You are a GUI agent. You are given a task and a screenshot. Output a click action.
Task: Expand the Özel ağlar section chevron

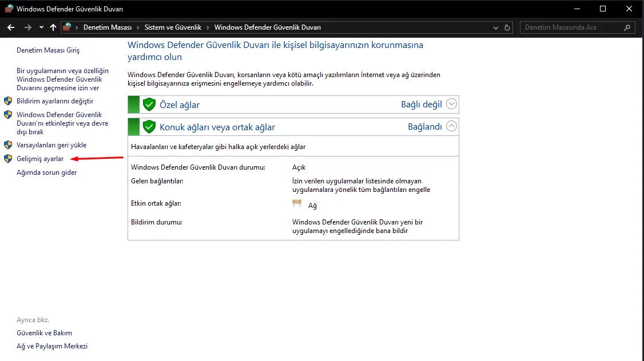click(x=451, y=104)
